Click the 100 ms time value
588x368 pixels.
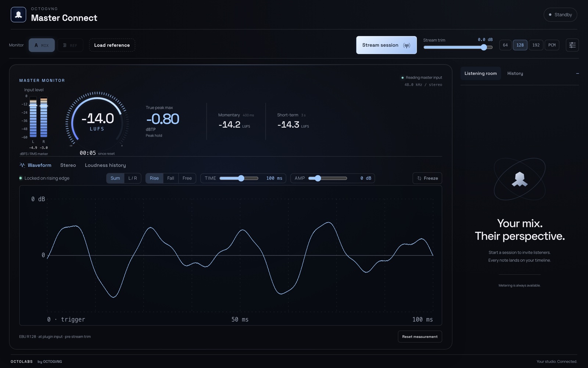[x=274, y=178]
